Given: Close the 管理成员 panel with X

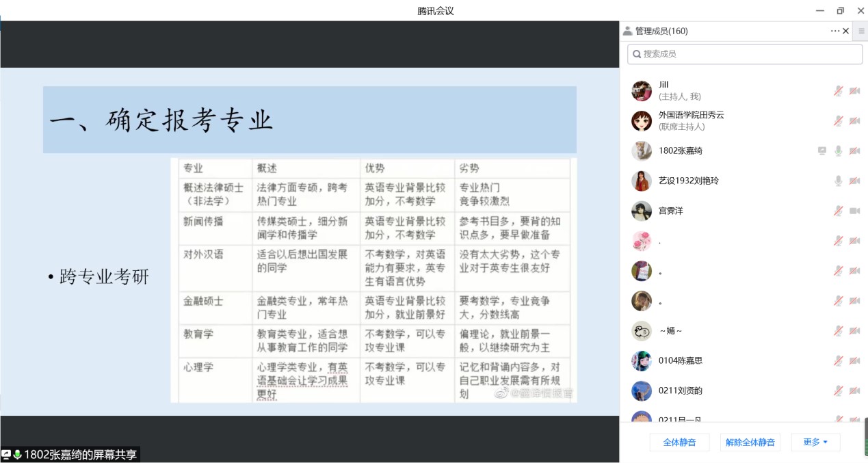Looking at the screenshot, I should click(846, 31).
